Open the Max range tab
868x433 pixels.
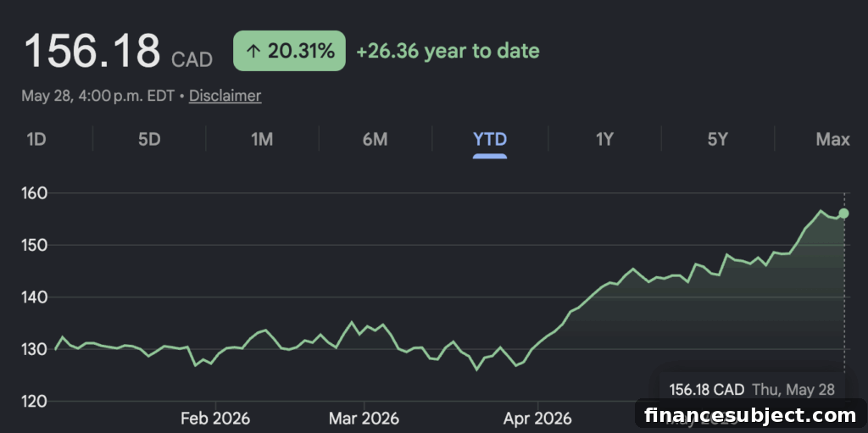coord(832,139)
